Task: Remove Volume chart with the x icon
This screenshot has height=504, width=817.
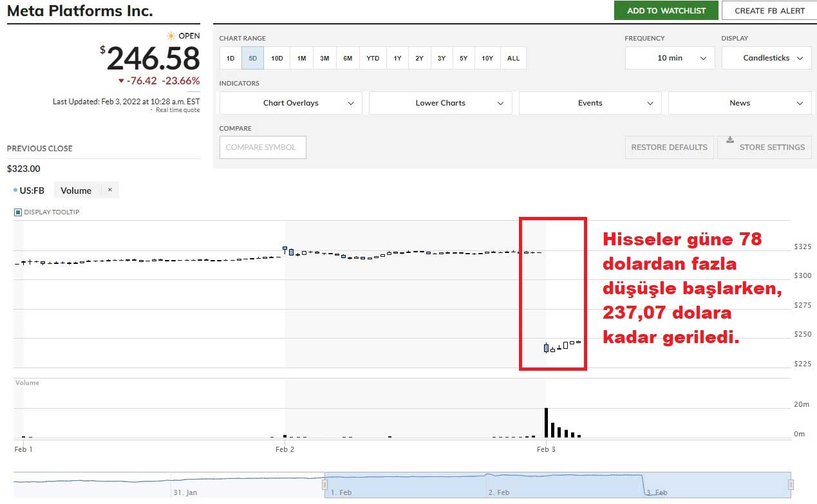Action: (x=109, y=190)
